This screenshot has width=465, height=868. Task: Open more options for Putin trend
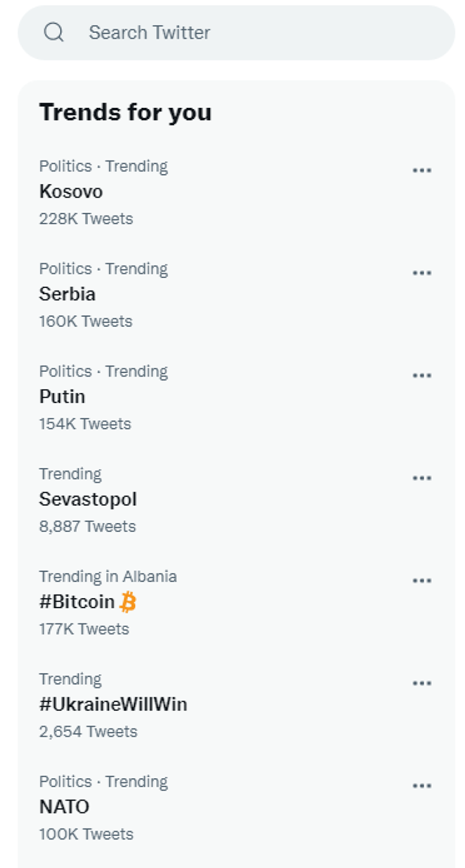[422, 376]
